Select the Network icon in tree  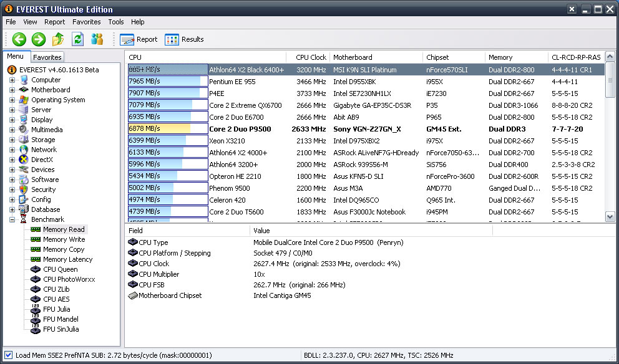point(23,150)
